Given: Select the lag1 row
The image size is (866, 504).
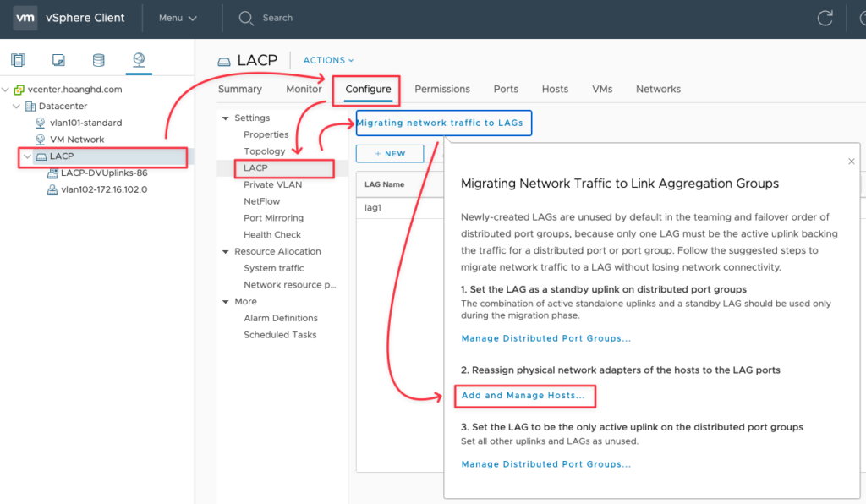Looking at the screenshot, I should [400, 207].
